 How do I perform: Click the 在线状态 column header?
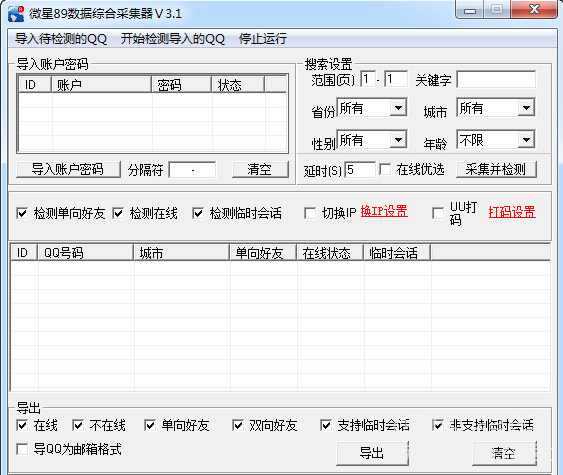[330, 253]
